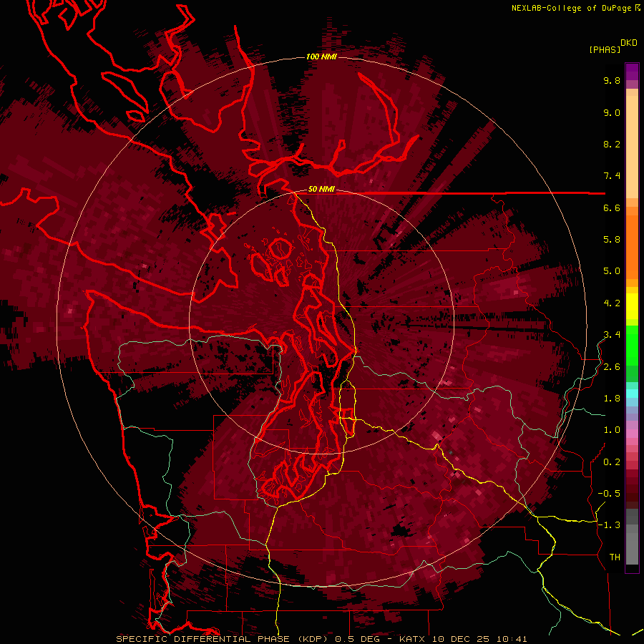Click the 10:41 timestamp
The image size is (644, 644).
[512, 639]
